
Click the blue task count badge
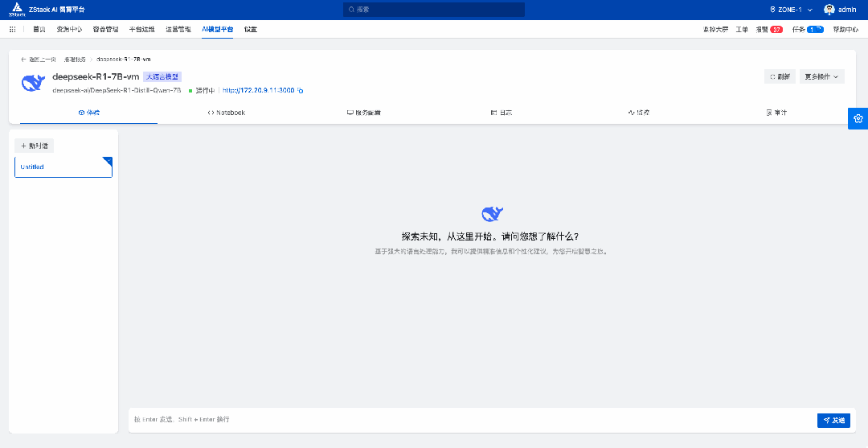tap(816, 29)
